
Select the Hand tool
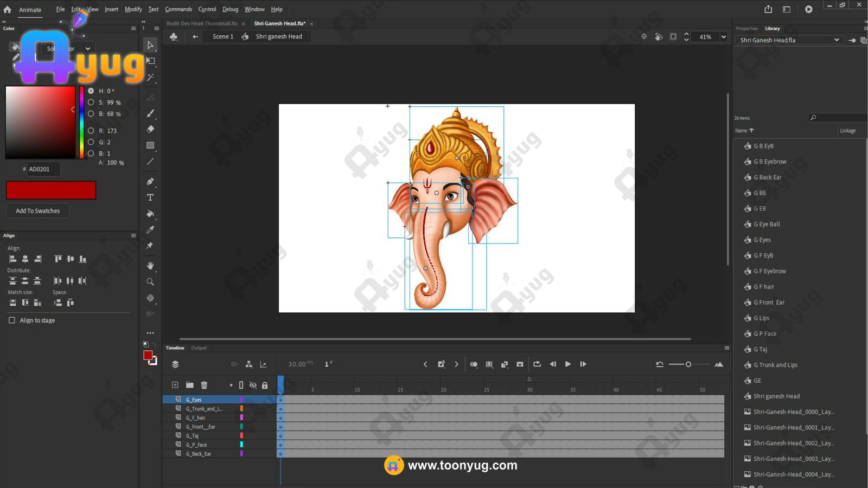pos(151,266)
